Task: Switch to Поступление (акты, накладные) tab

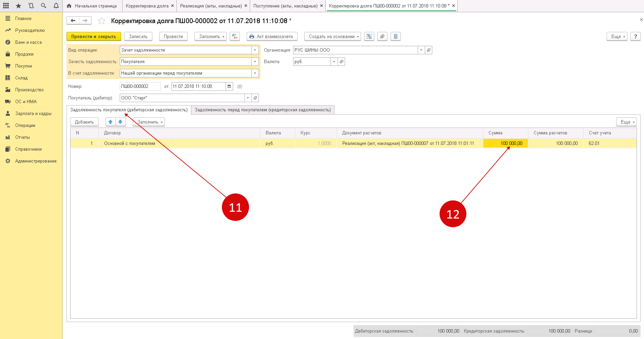Action: pyautogui.click(x=285, y=6)
